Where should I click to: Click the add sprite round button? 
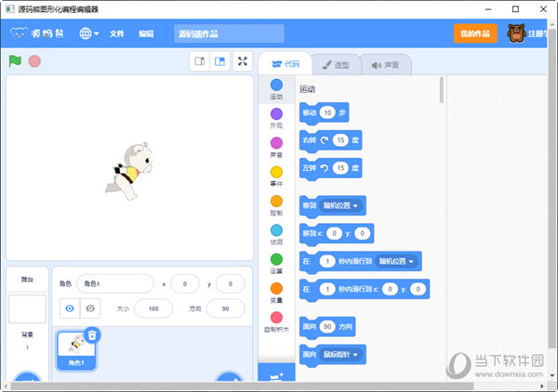click(230, 377)
